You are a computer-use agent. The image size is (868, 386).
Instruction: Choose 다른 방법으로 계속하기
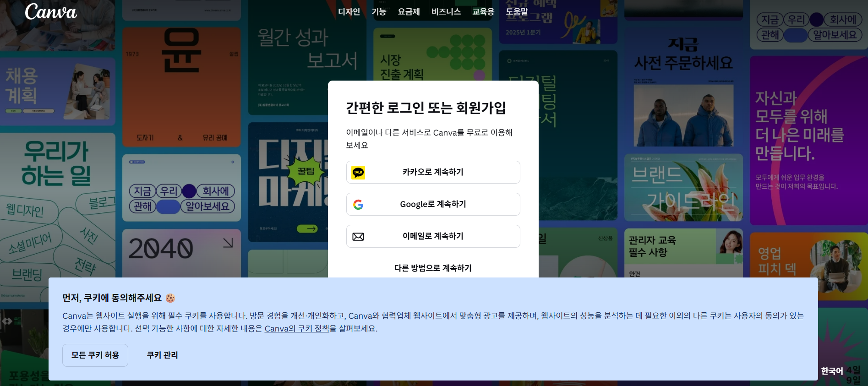[x=433, y=268]
